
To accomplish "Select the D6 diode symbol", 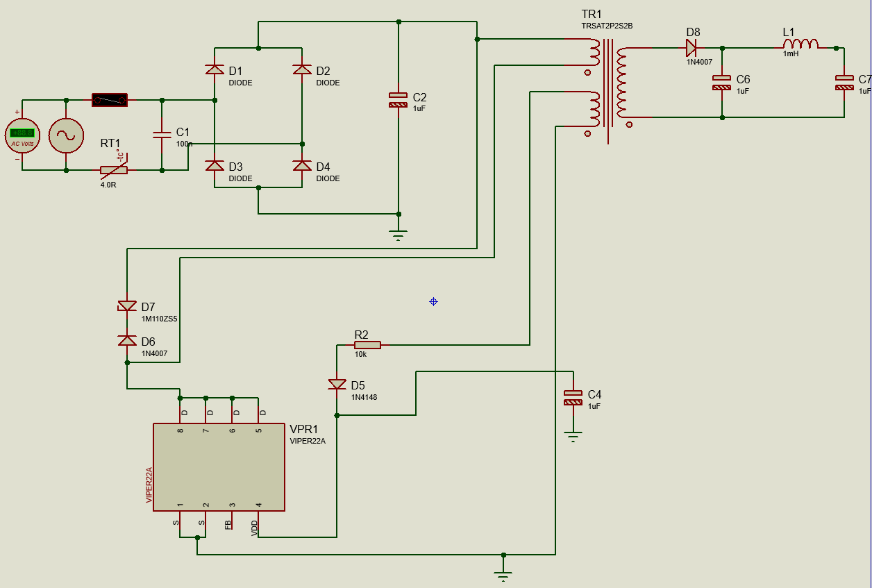I will (x=127, y=340).
